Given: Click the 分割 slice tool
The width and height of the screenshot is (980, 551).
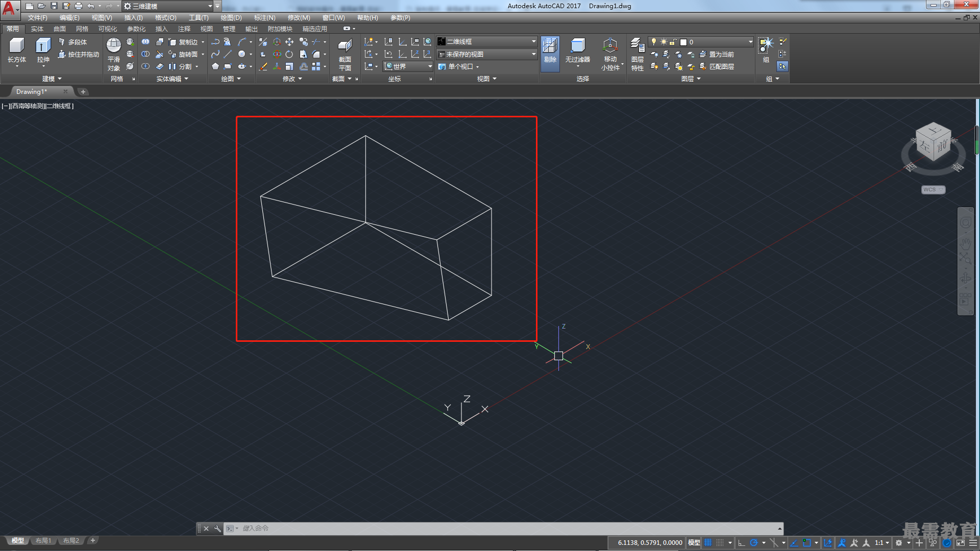Looking at the screenshot, I should tap(180, 66).
